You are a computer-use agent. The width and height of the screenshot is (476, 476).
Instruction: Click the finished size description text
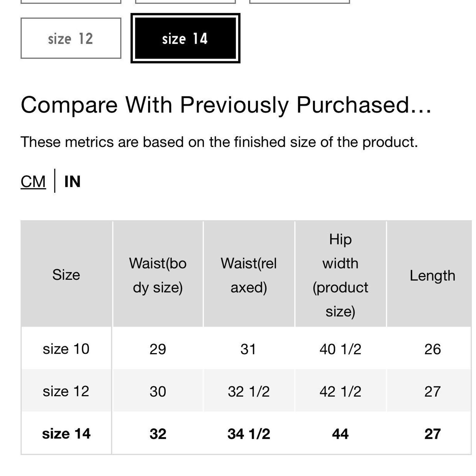pyautogui.click(x=219, y=142)
